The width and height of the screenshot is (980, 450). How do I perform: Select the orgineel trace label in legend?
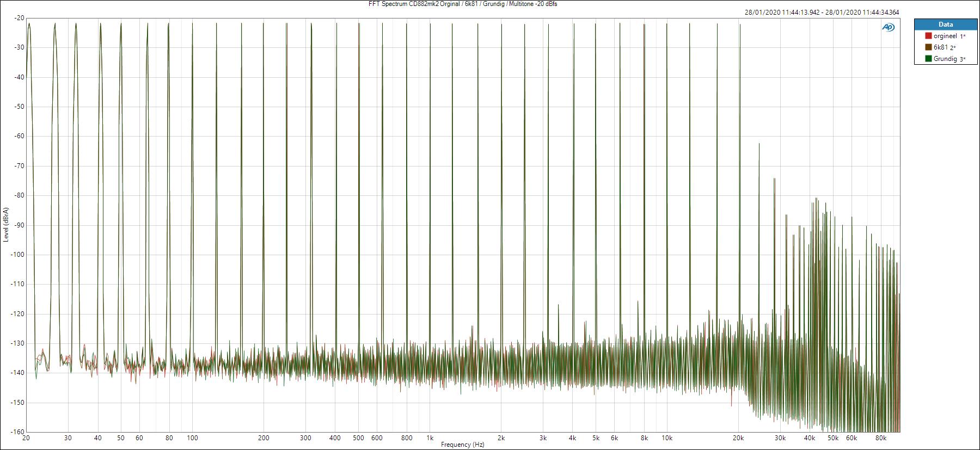click(x=945, y=36)
